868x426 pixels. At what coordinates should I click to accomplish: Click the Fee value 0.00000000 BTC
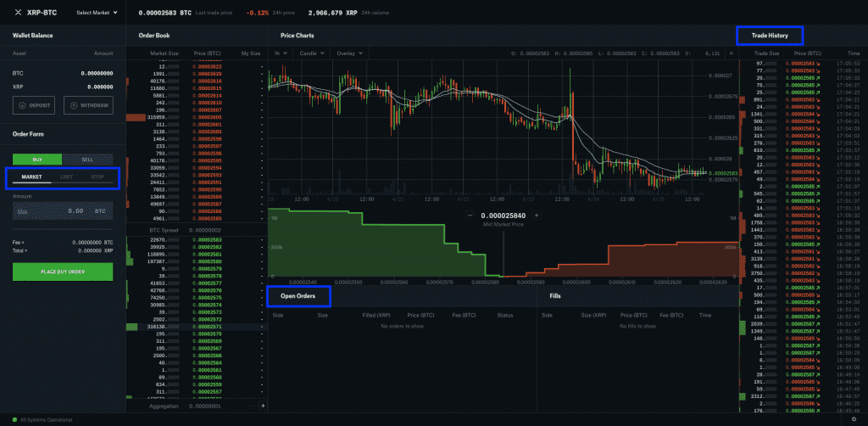(x=92, y=243)
